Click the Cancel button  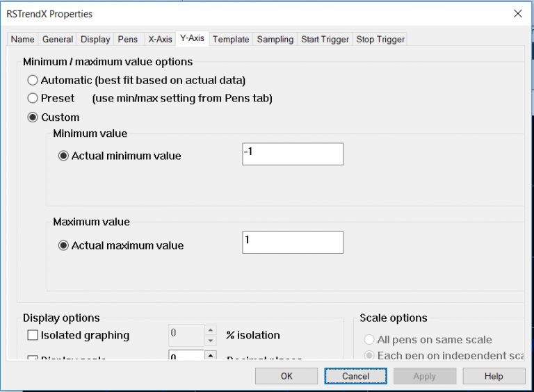coord(355,376)
